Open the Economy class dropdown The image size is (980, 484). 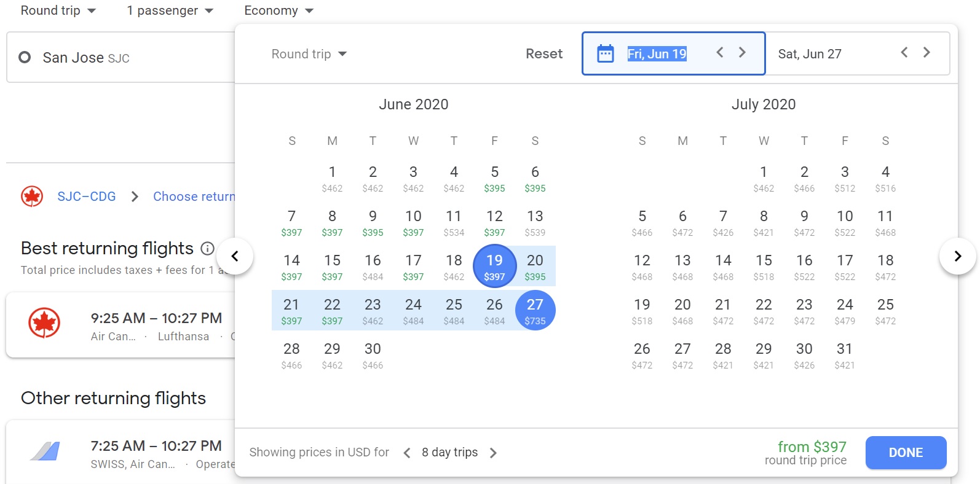[x=279, y=10]
